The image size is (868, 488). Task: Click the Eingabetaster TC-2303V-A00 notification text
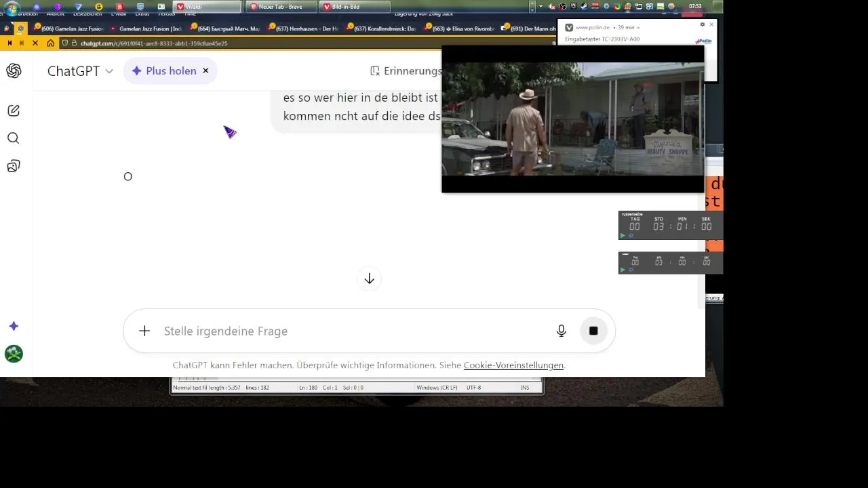pyautogui.click(x=602, y=39)
